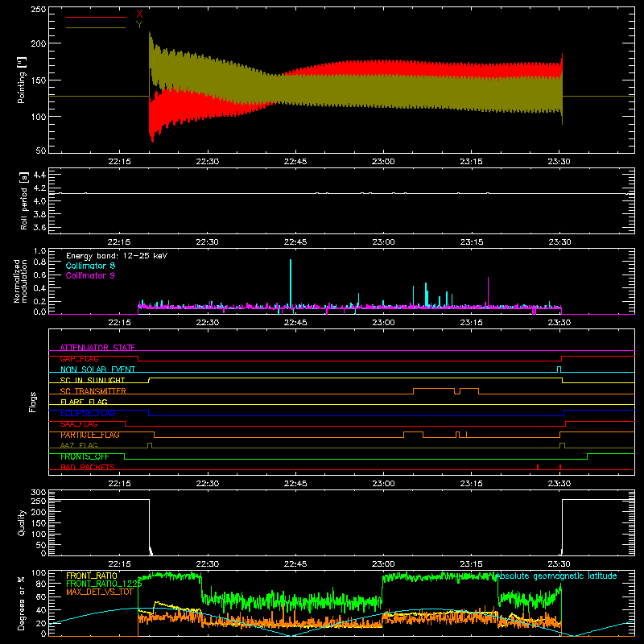The height and width of the screenshot is (644, 644).
Task: Click the NON_SOLAR_EVENT flag label
Action: [x=97, y=369]
